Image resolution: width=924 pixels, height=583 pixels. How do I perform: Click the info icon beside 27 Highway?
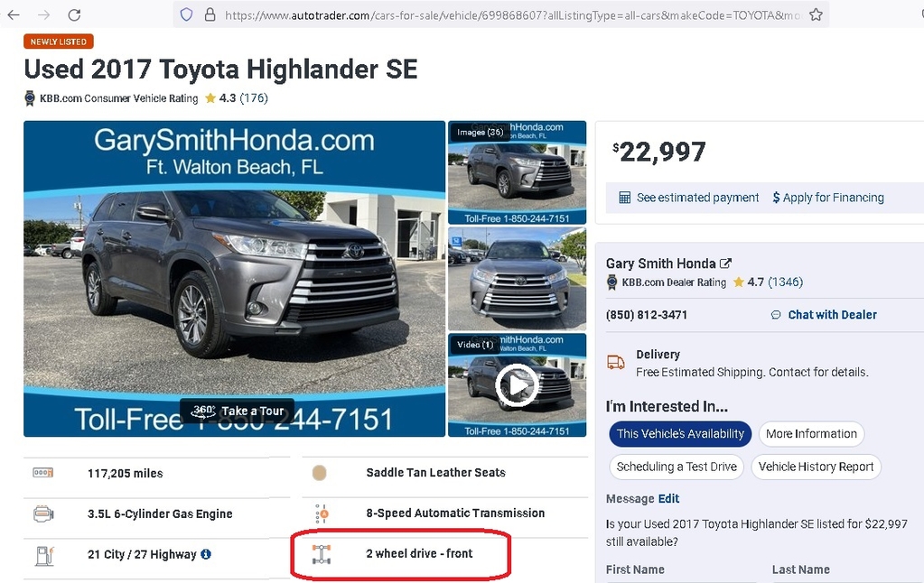[x=206, y=554]
